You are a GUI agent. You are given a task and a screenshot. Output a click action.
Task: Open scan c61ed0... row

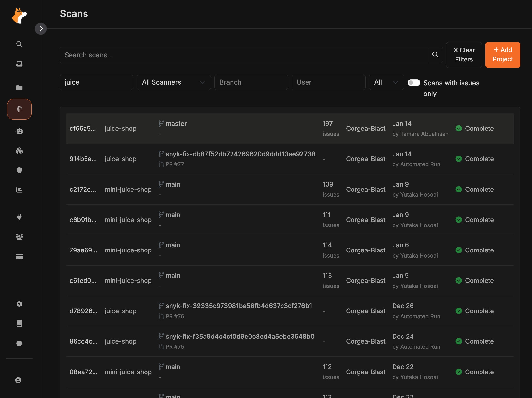pos(290,280)
